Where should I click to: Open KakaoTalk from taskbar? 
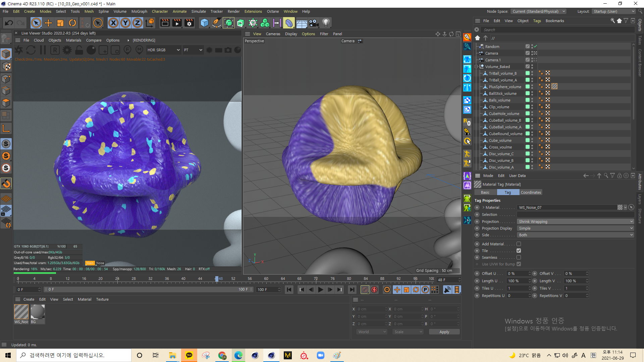pos(189,355)
